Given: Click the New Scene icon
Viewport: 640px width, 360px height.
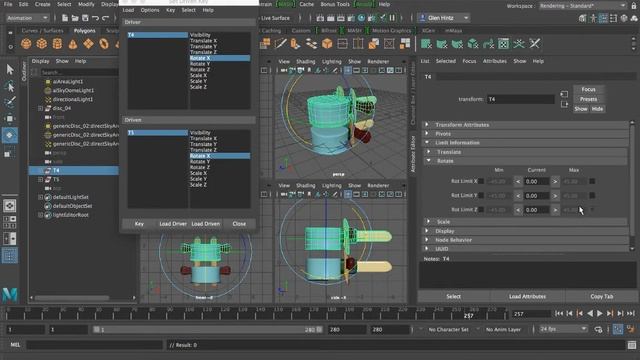Looking at the screenshot, I should 65,18.
